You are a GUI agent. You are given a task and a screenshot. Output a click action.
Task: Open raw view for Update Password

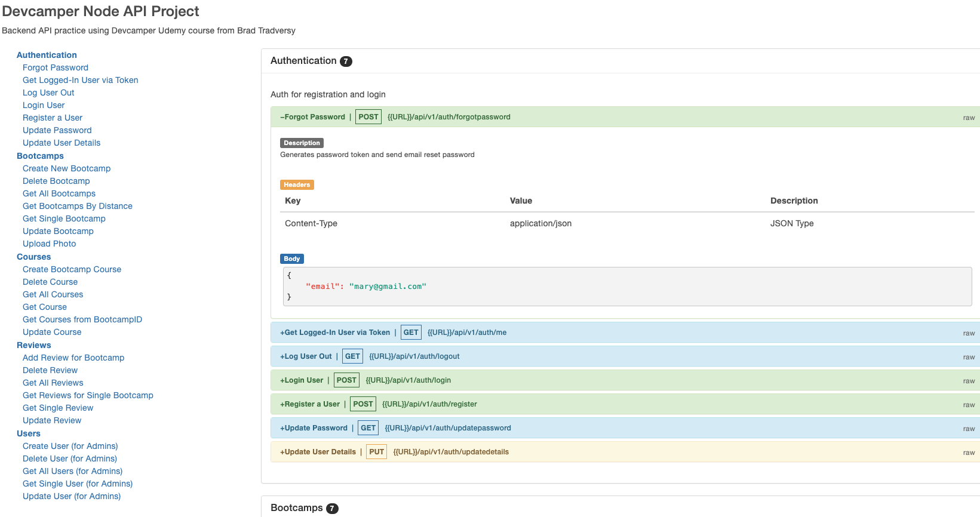tap(969, 429)
